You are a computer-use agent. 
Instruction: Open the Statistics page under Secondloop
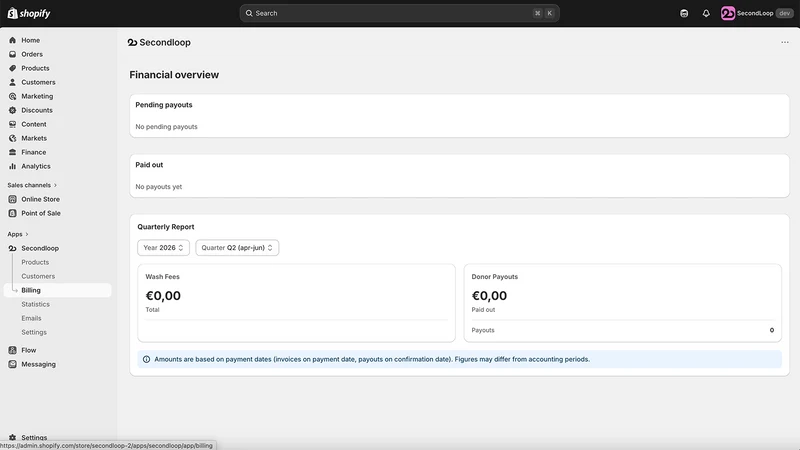(x=36, y=304)
